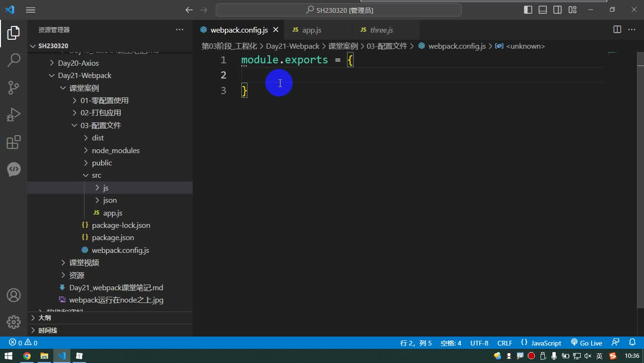Viewport: 644px width, 363px height.
Task: Click the notifications bell in status bar
Action: 633,343
